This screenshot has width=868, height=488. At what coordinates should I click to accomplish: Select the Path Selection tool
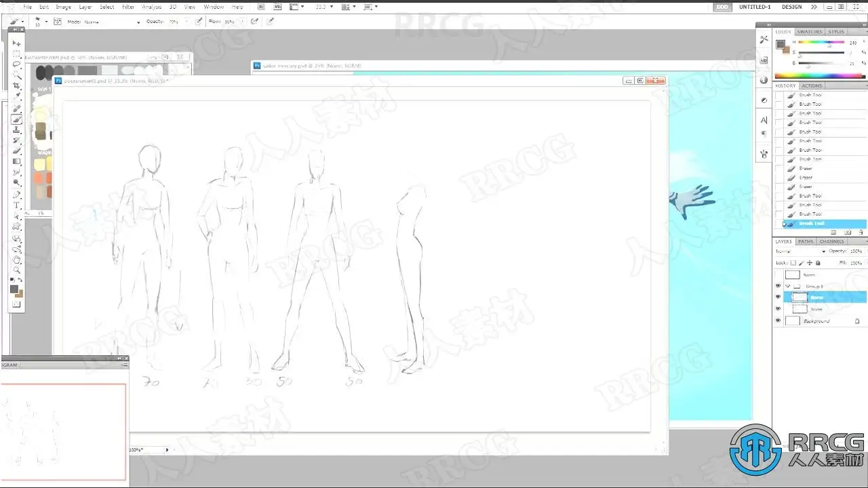17,216
